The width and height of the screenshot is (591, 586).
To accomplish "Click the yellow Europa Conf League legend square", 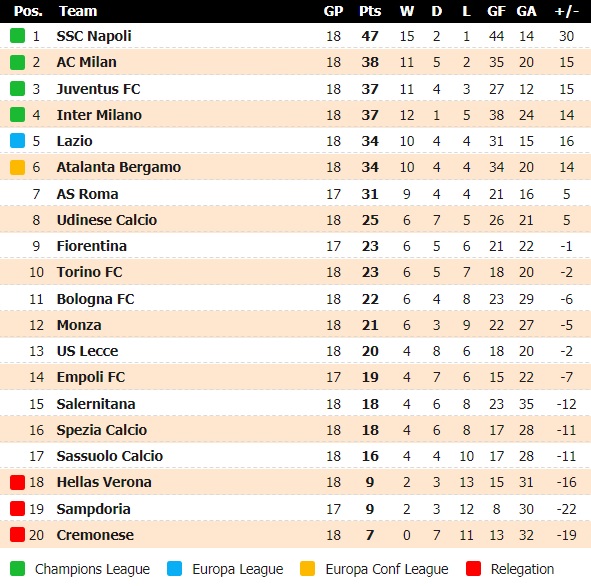I will click(307, 569).
